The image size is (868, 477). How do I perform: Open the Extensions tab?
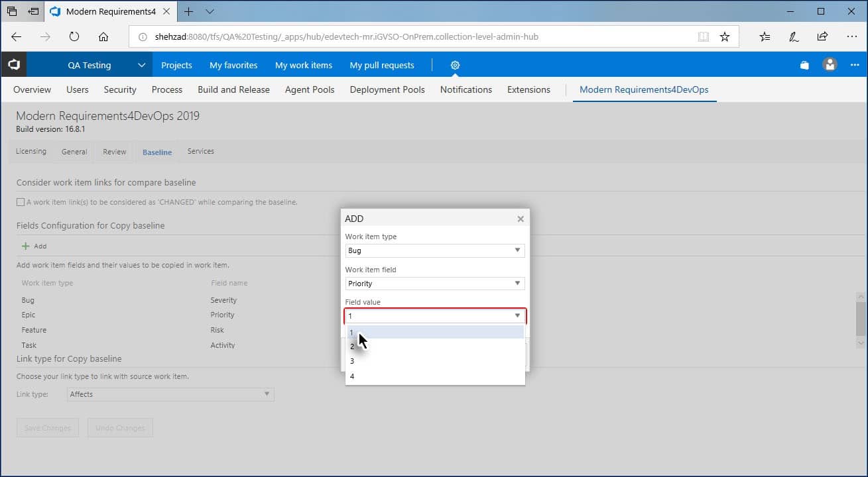[528, 89]
